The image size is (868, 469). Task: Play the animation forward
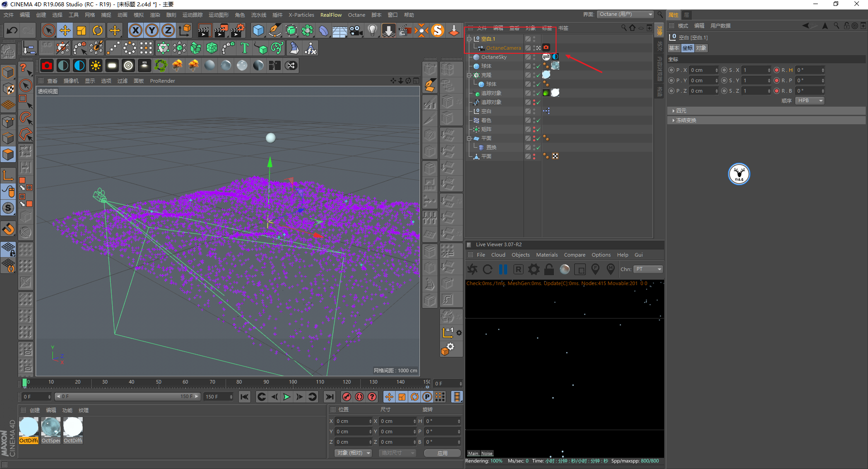pos(287,397)
